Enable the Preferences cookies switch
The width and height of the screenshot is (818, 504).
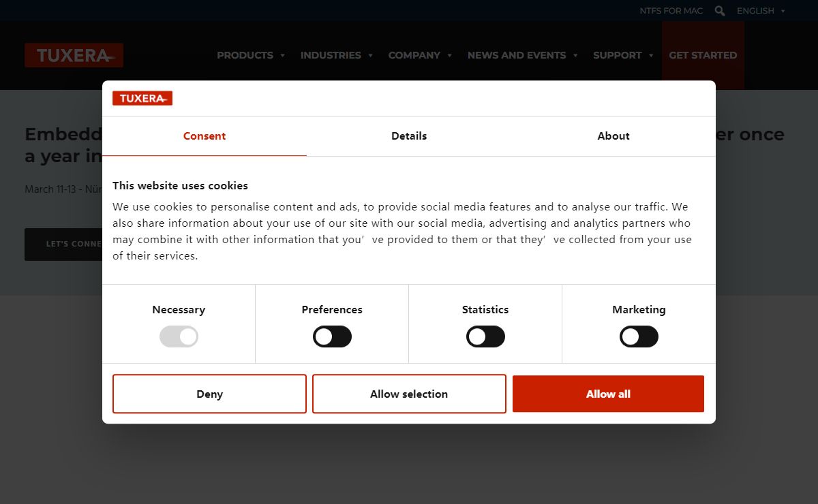tap(332, 336)
